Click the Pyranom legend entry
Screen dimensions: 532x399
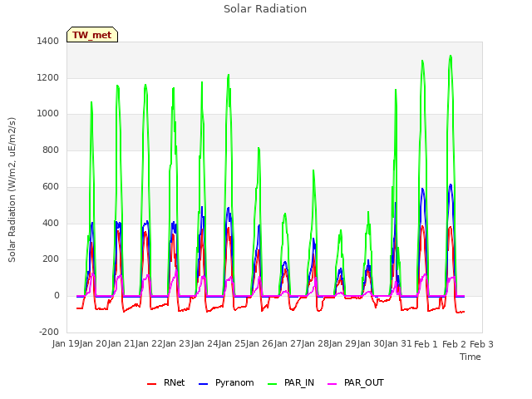[x=226, y=382]
